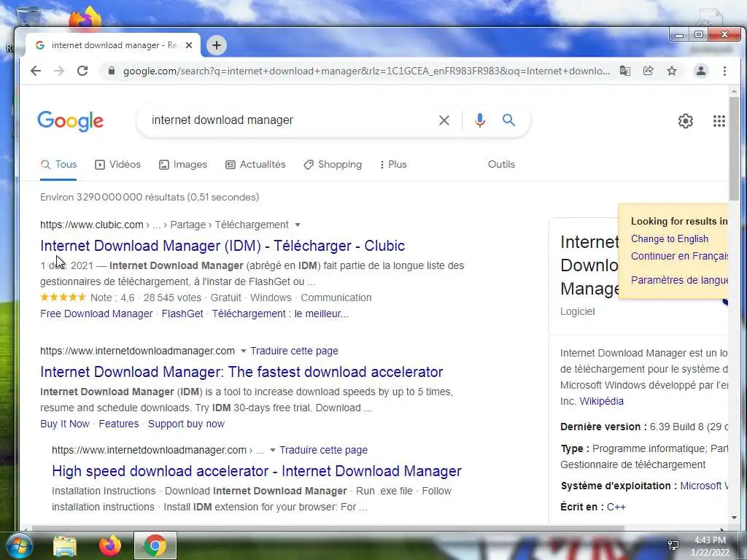
Task: Open the Support buy now sitelink
Action: click(186, 424)
